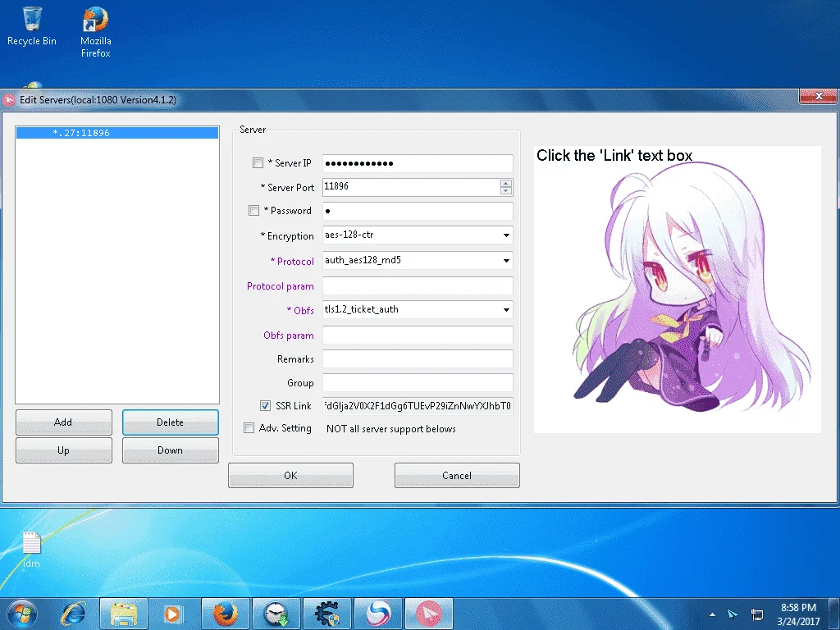
Task: Click the Delete server button
Action: pos(171,422)
